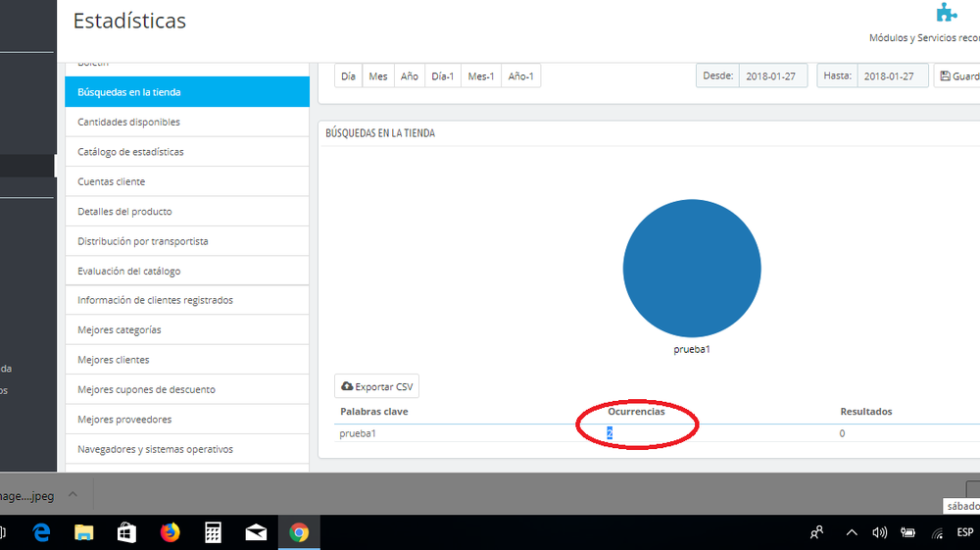Image resolution: width=980 pixels, height=550 pixels.
Task: Open Detalles del producto stats
Action: 187,211
